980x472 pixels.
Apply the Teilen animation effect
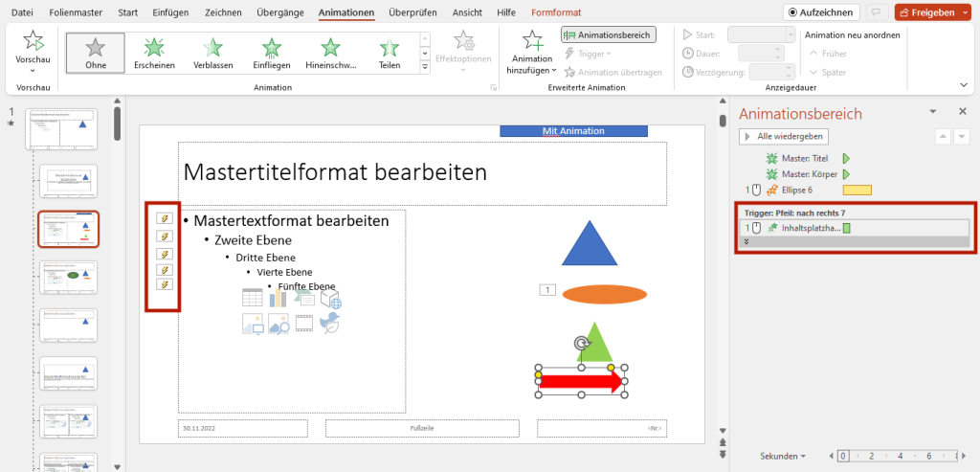point(390,53)
